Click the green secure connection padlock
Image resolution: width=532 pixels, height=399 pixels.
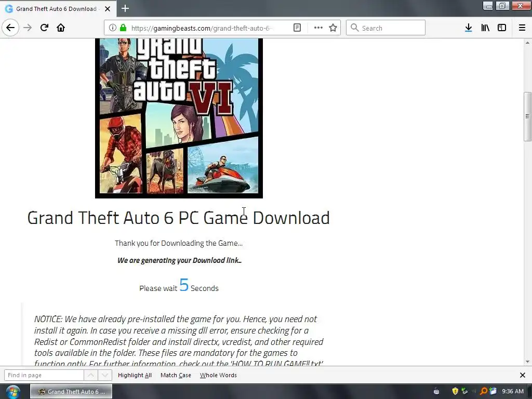click(x=123, y=28)
